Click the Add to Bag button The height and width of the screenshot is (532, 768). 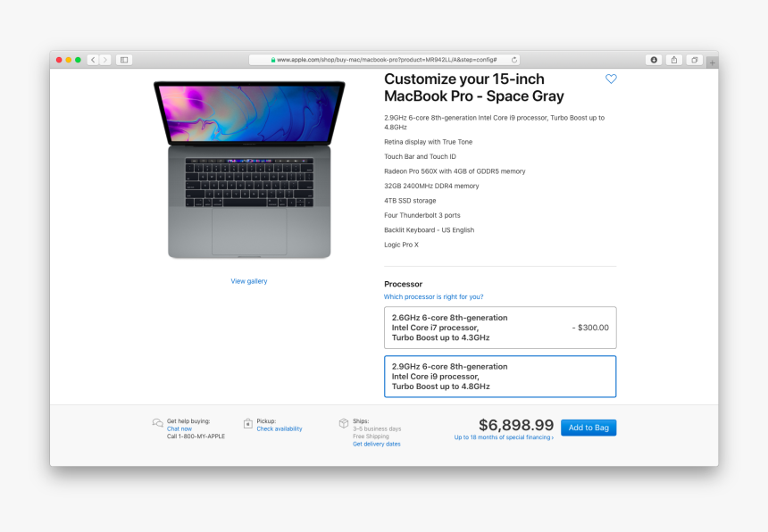[589, 428]
